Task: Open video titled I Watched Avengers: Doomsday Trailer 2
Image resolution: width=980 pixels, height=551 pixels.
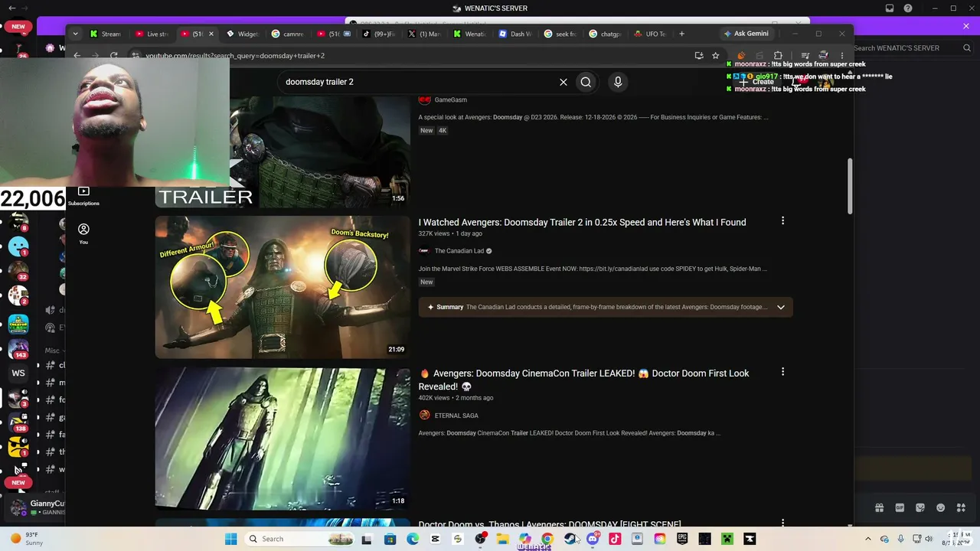Action: coord(582,222)
